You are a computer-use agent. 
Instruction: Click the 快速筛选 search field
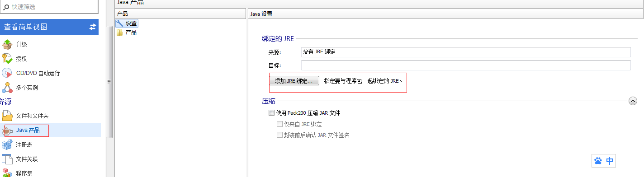click(x=49, y=7)
